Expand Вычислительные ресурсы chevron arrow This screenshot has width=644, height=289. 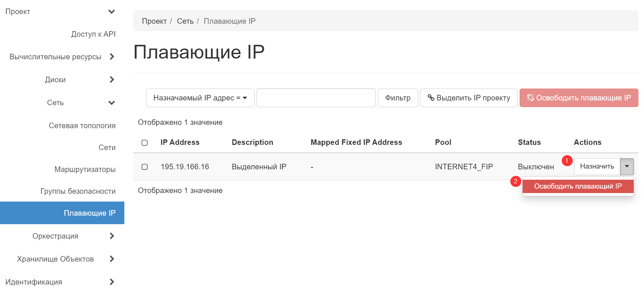(112, 57)
